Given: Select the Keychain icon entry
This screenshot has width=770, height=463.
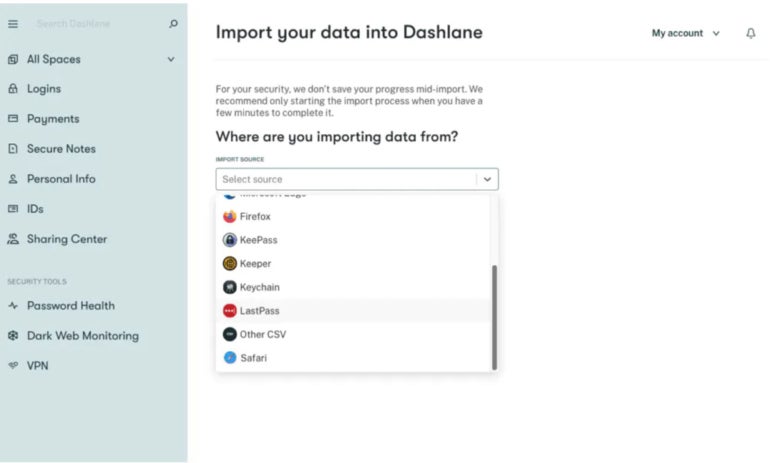Looking at the screenshot, I should [x=230, y=287].
